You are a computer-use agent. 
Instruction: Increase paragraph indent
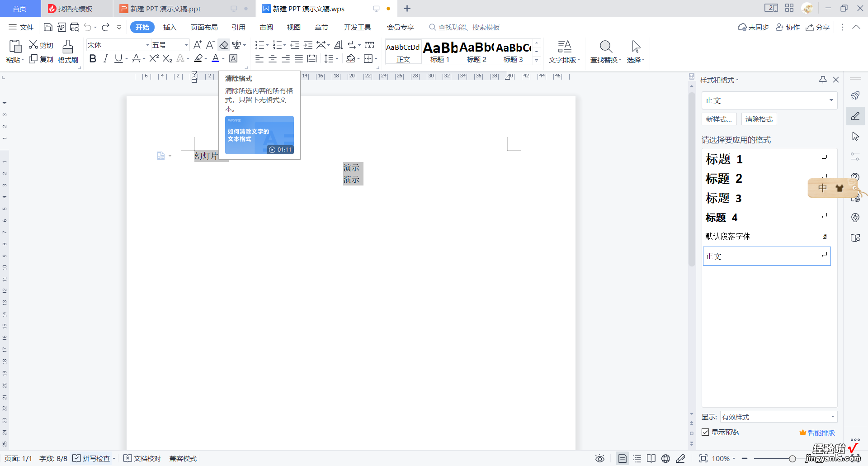point(308,45)
